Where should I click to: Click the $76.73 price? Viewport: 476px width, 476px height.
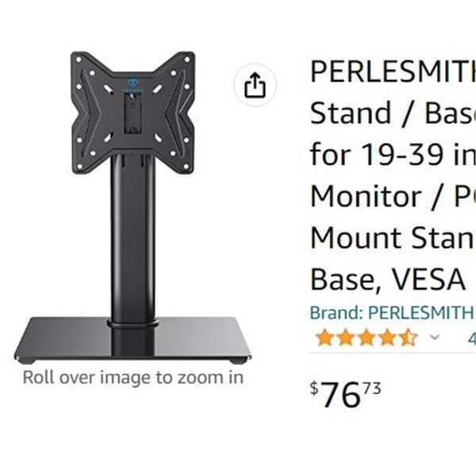(x=346, y=394)
